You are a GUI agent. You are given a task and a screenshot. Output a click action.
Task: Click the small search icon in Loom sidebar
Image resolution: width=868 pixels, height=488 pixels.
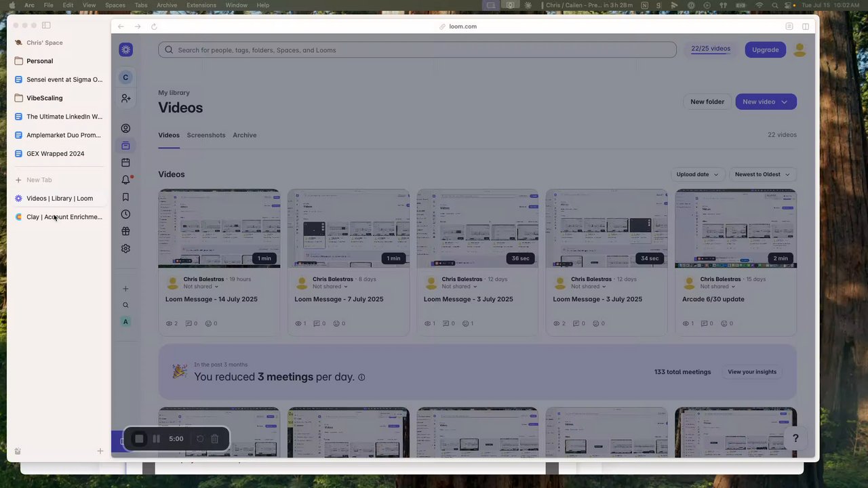[x=125, y=305]
